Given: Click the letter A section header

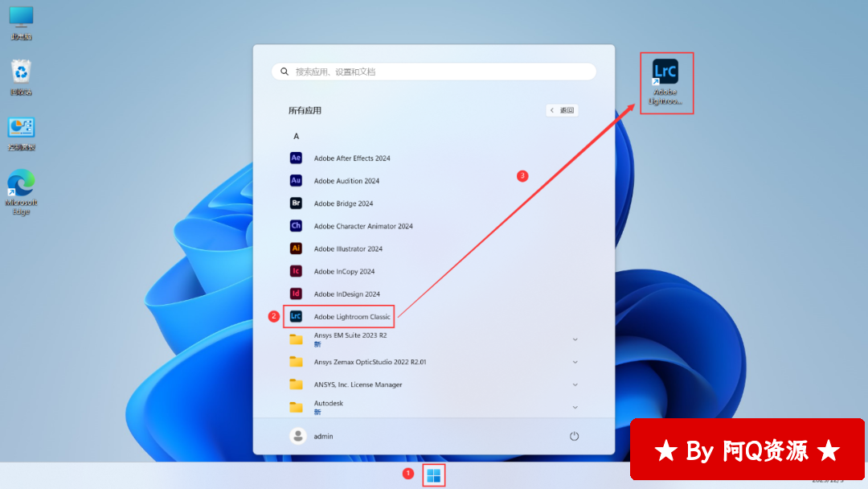Looking at the screenshot, I should [296, 136].
